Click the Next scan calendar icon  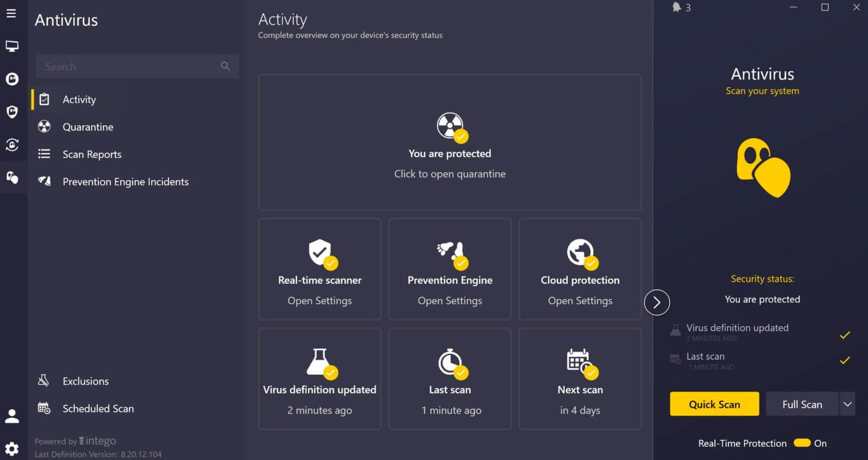click(578, 361)
